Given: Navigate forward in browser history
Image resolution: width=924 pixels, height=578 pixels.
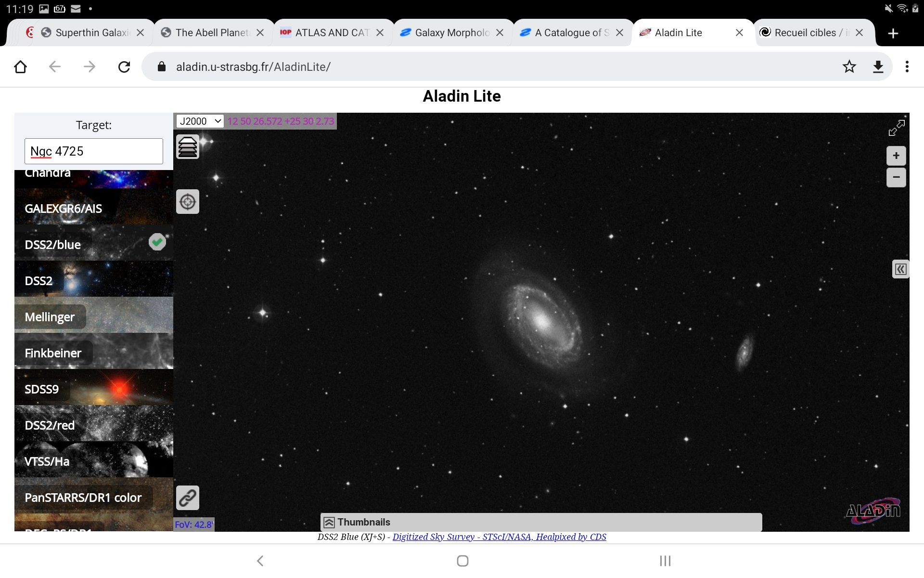Looking at the screenshot, I should click(x=90, y=66).
